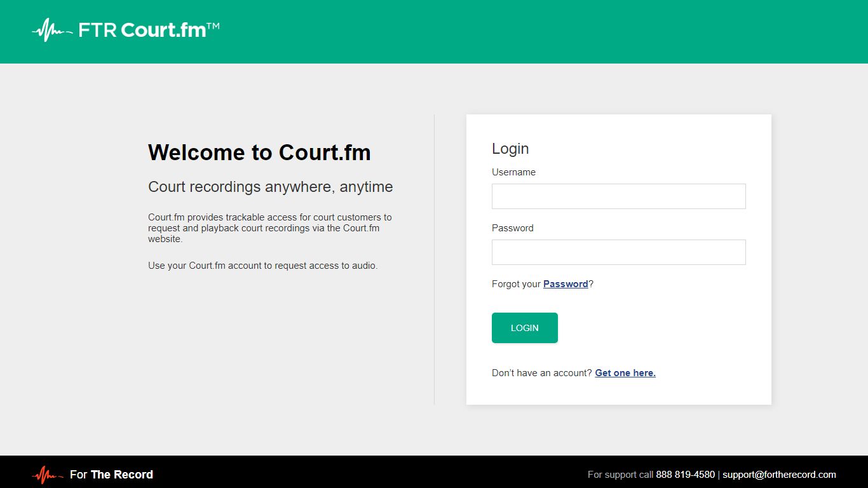Focus the Password input field
Image resolution: width=868 pixels, height=488 pixels.
618,252
